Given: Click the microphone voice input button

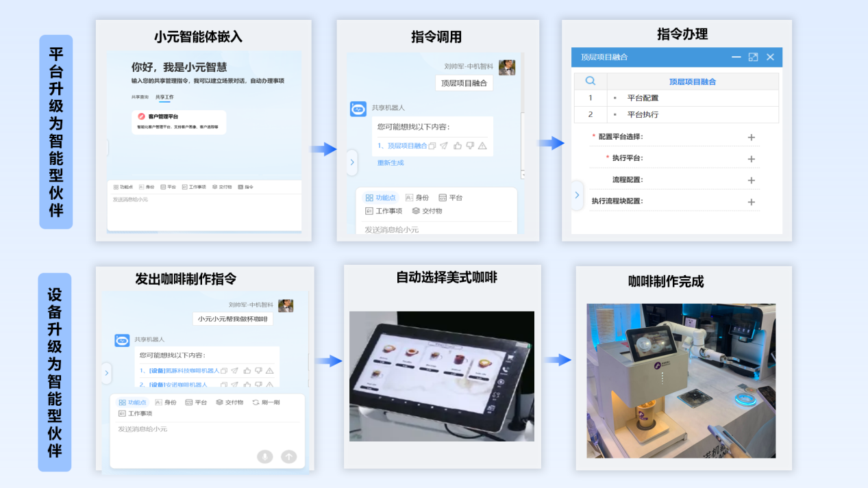Looking at the screenshot, I should (x=264, y=457).
